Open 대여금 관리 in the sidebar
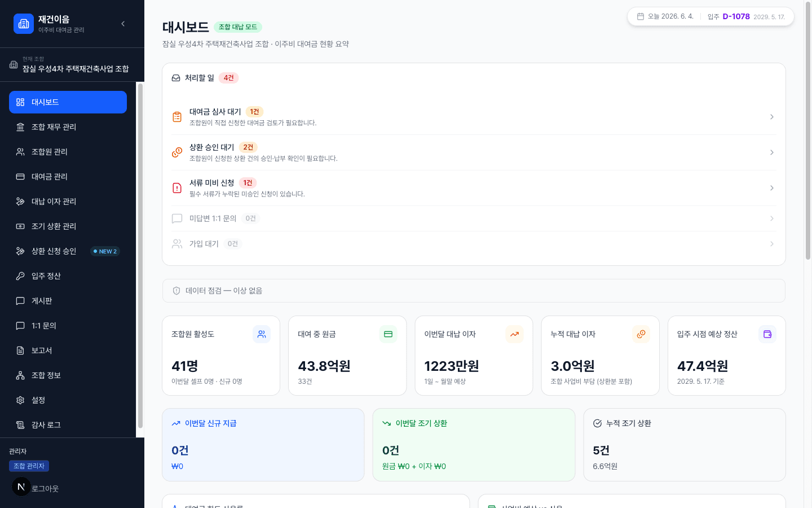 pyautogui.click(x=68, y=177)
